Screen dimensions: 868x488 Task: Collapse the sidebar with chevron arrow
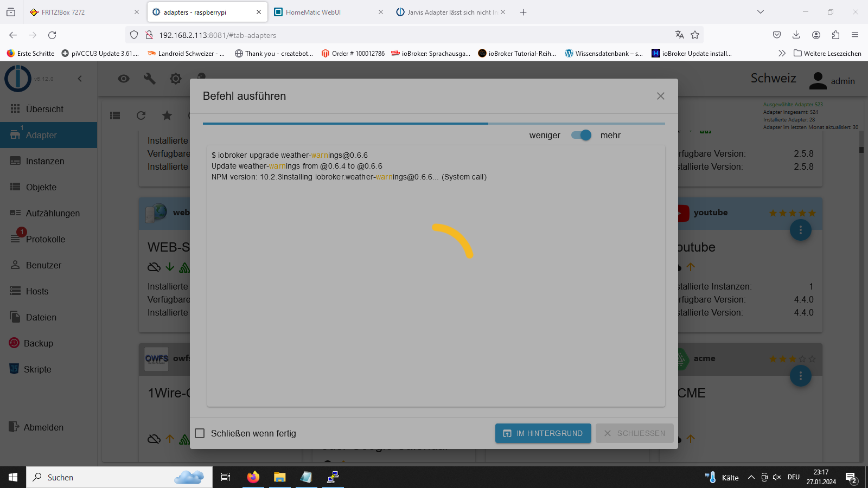click(x=80, y=79)
